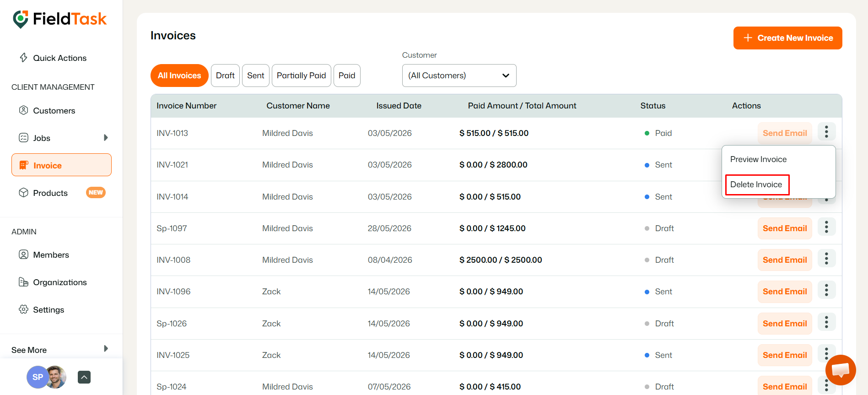
Task: Click the Issued Date column header
Action: click(x=399, y=106)
